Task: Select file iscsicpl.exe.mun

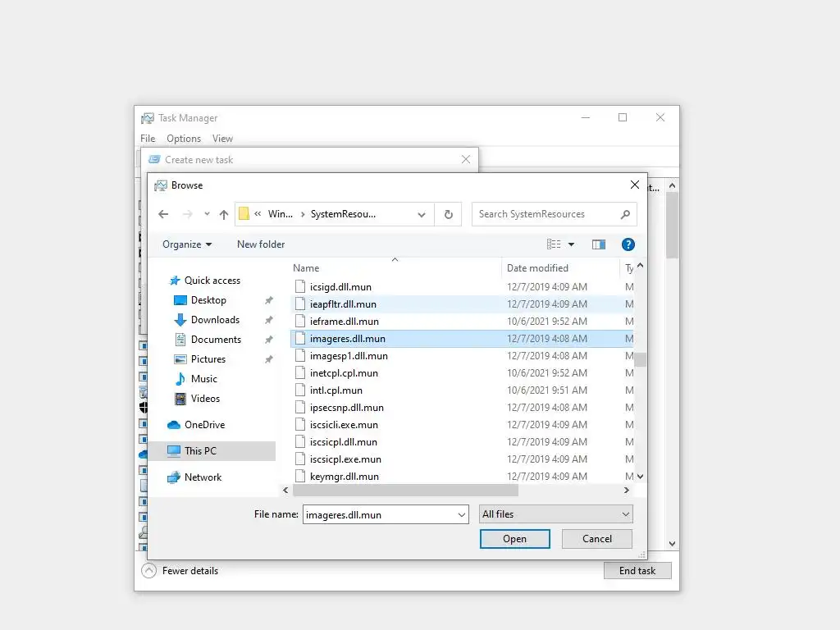Action: point(463,459)
